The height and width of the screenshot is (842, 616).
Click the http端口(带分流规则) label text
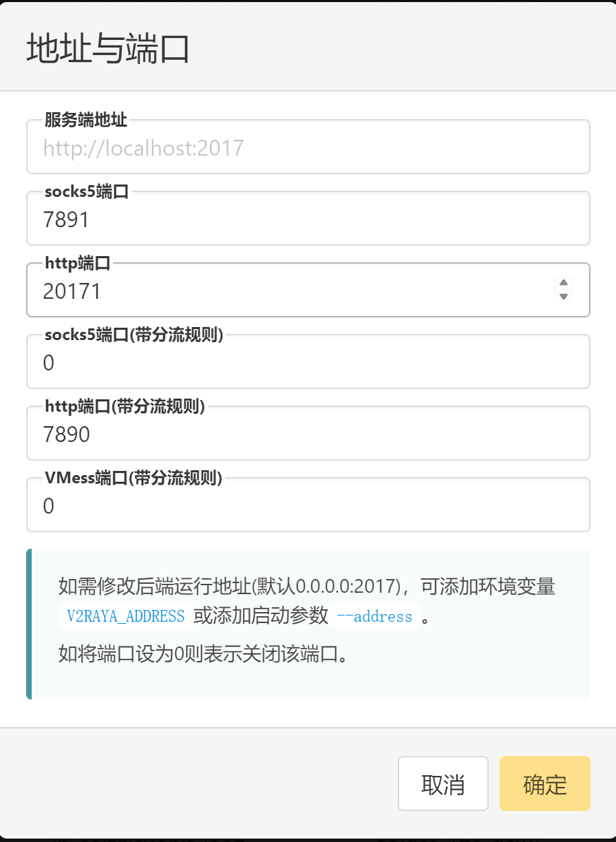(125, 406)
